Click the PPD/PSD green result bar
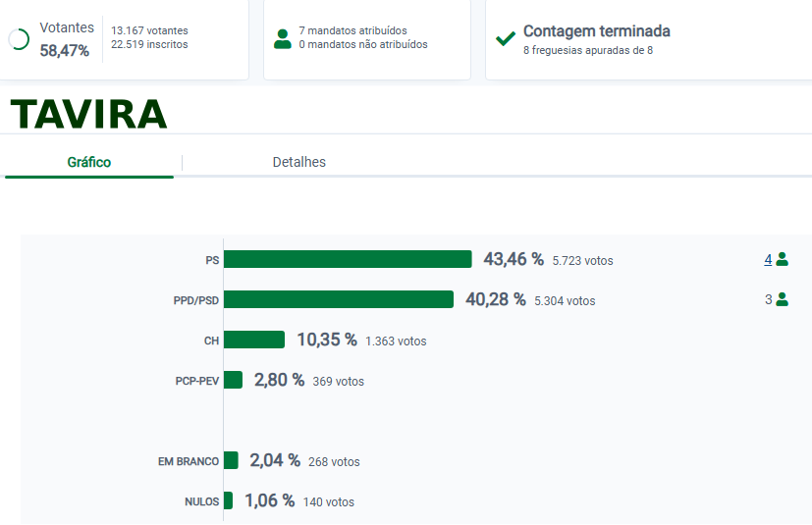 pos(339,300)
